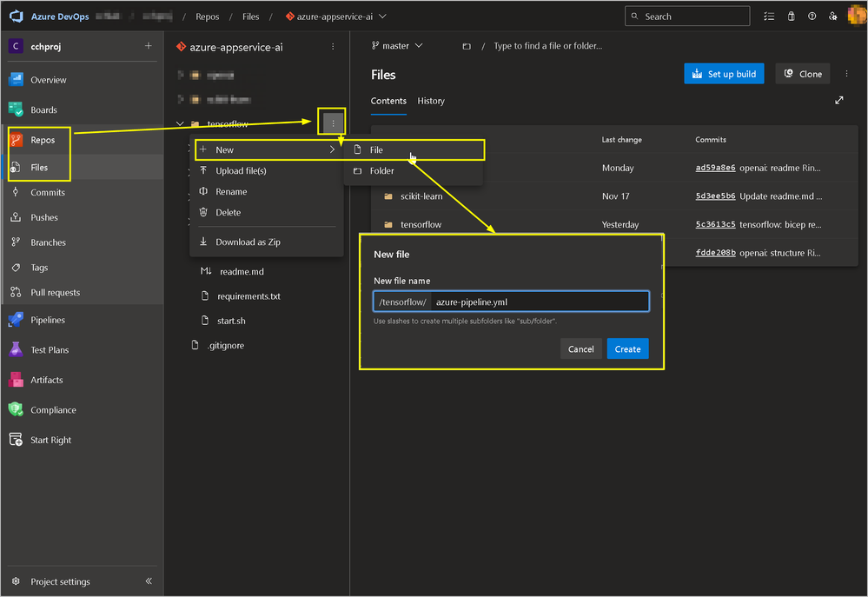Open .gitignore in file tree
Image resolution: width=868 pixels, height=597 pixels.
pos(225,345)
